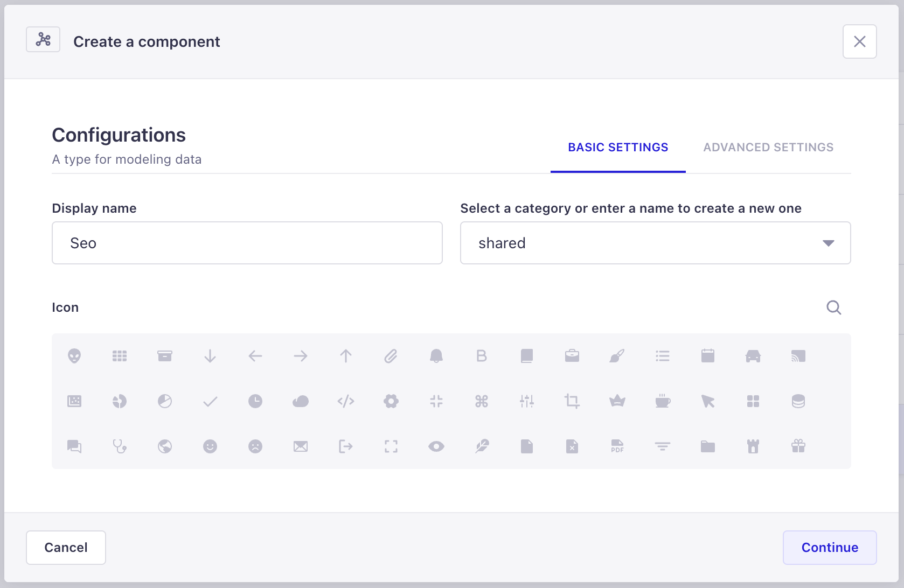Screen dimensions: 904x588
Task: Choose the coffee cup icon
Action: point(663,401)
